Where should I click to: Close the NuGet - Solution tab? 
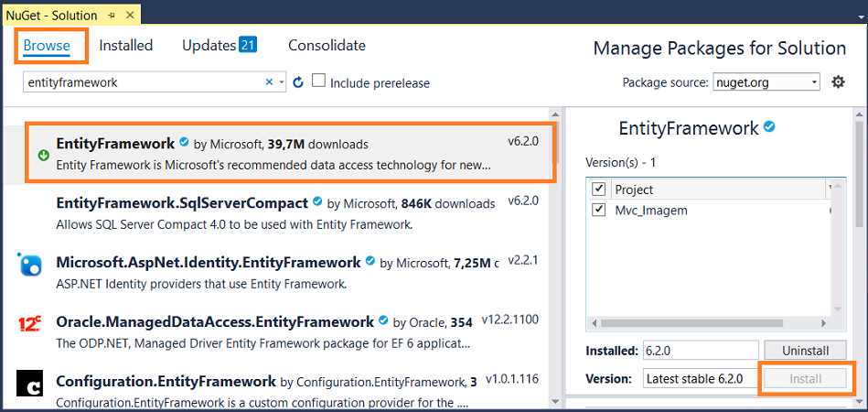[x=130, y=15]
